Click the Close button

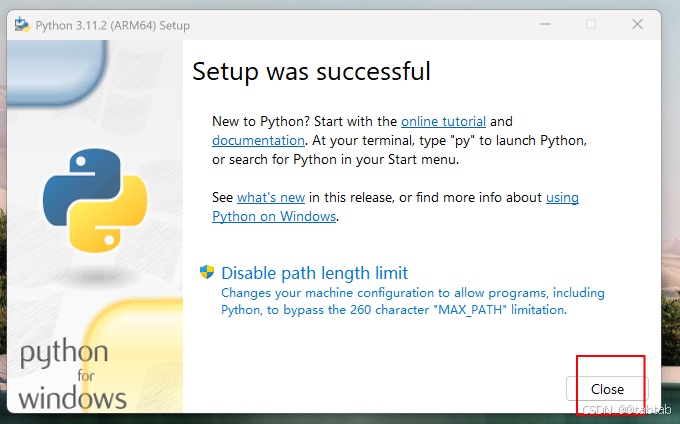click(x=607, y=389)
